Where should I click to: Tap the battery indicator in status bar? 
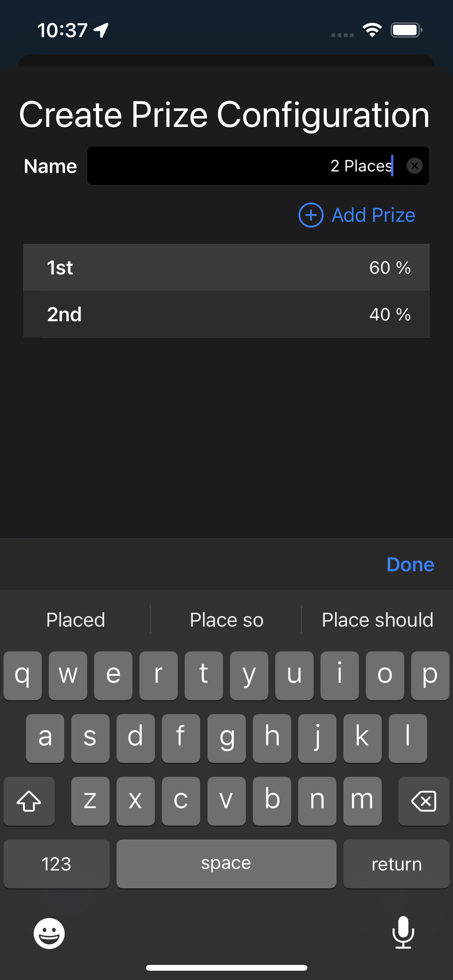tap(406, 30)
